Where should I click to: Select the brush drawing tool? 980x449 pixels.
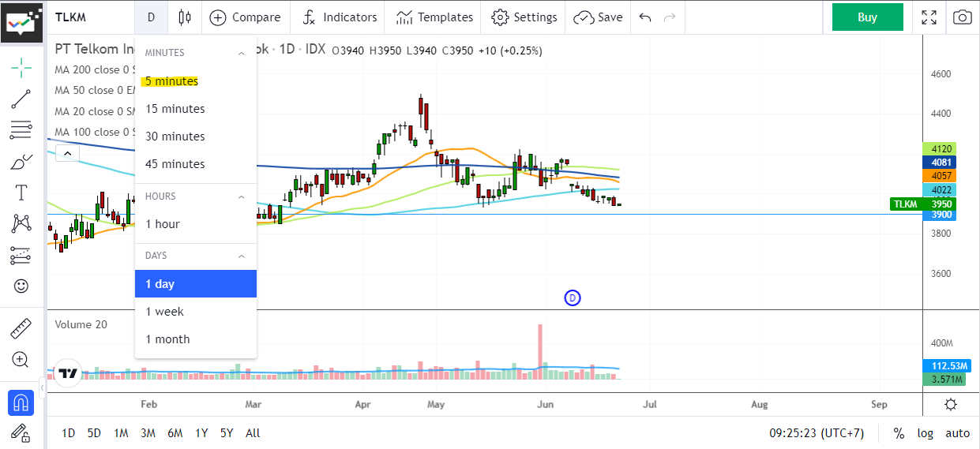tap(21, 162)
